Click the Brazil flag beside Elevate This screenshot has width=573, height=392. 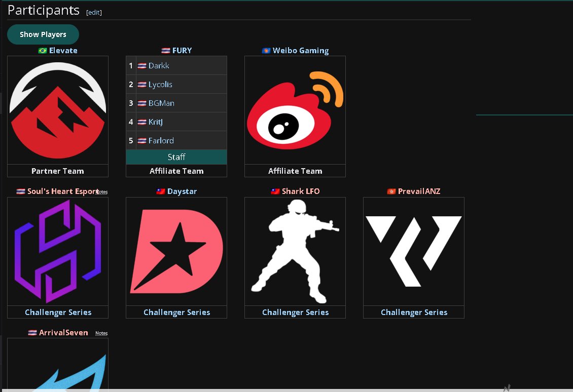point(43,50)
